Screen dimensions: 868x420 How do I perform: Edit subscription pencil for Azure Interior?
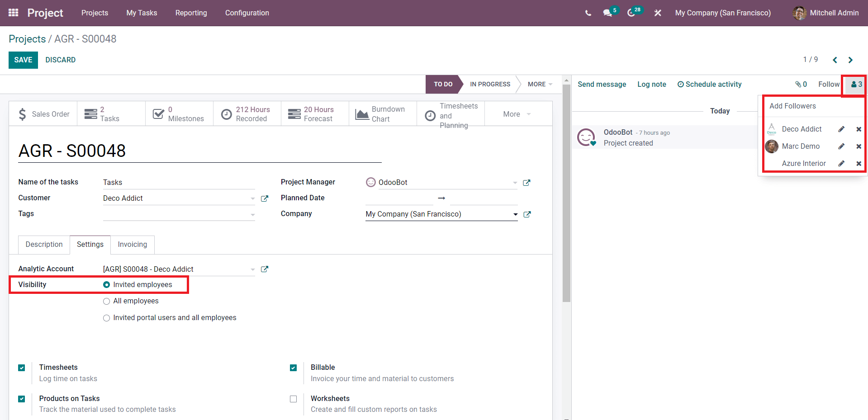[841, 164]
